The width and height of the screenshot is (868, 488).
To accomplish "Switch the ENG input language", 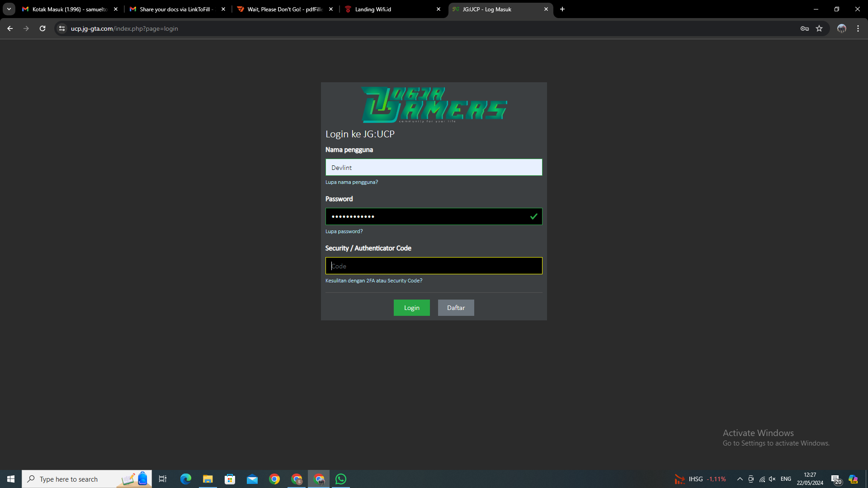I will tap(786, 479).
